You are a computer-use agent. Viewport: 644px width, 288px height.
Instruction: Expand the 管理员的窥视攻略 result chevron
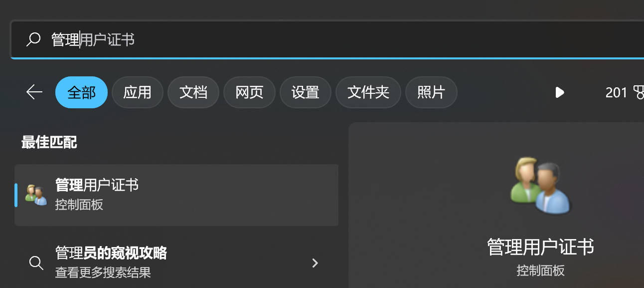pyautogui.click(x=315, y=263)
